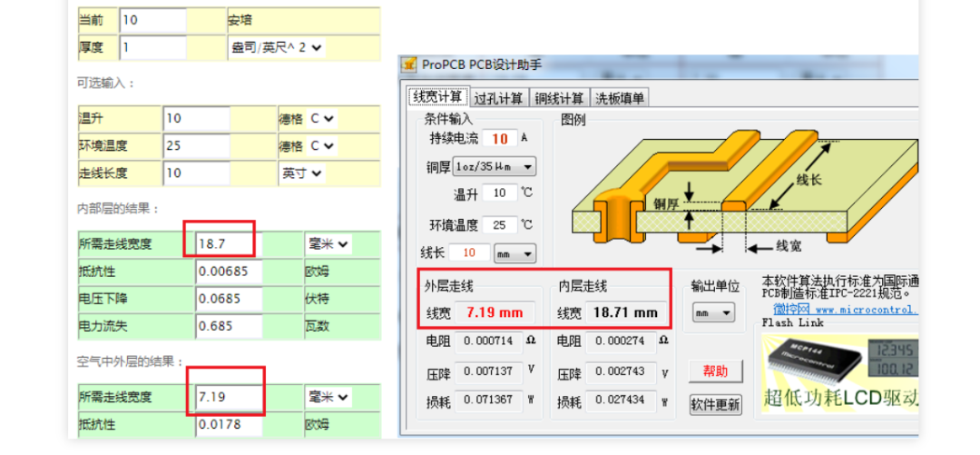Click the 软件更新 button
Image resolution: width=980 pixels, height=455 pixels.
pyautogui.click(x=716, y=404)
